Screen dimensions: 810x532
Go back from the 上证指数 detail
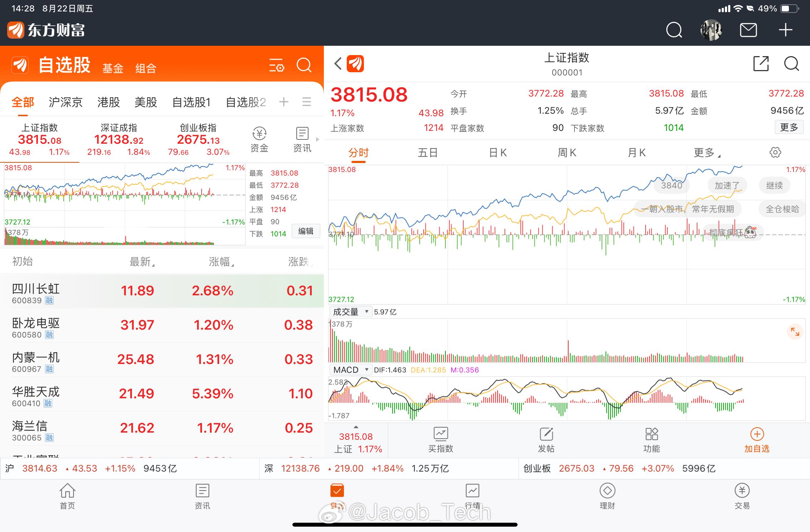(338, 64)
